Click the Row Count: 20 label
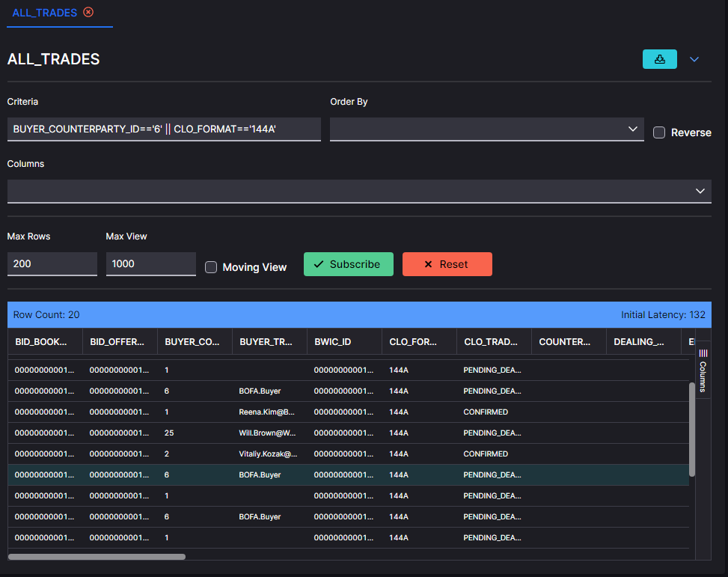728x577 pixels. (46, 315)
